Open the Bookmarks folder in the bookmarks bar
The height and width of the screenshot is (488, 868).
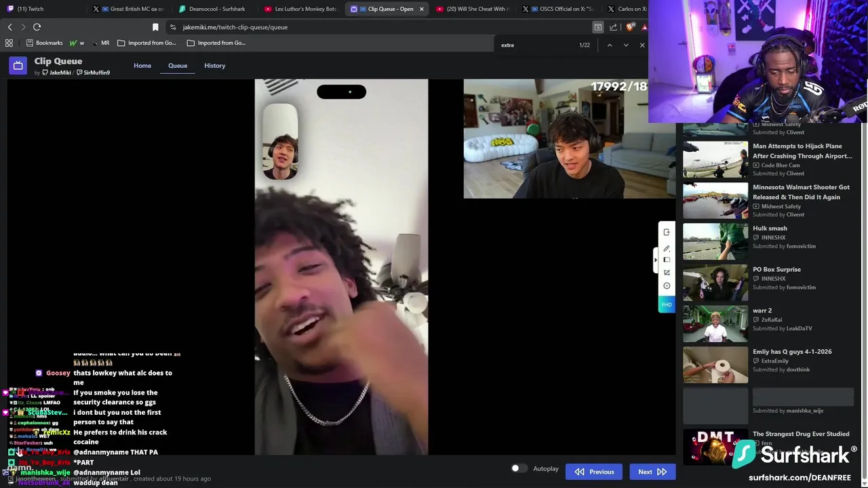click(44, 43)
